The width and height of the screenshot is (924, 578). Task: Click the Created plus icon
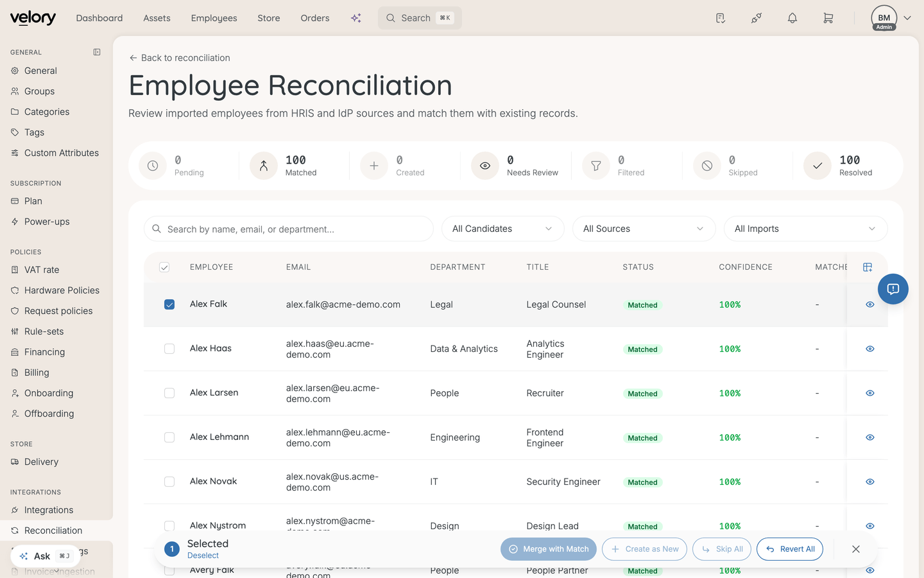(374, 166)
